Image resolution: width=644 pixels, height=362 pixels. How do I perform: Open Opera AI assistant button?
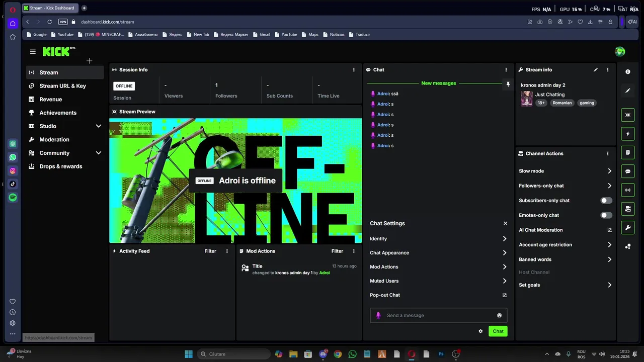pyautogui.click(x=632, y=22)
